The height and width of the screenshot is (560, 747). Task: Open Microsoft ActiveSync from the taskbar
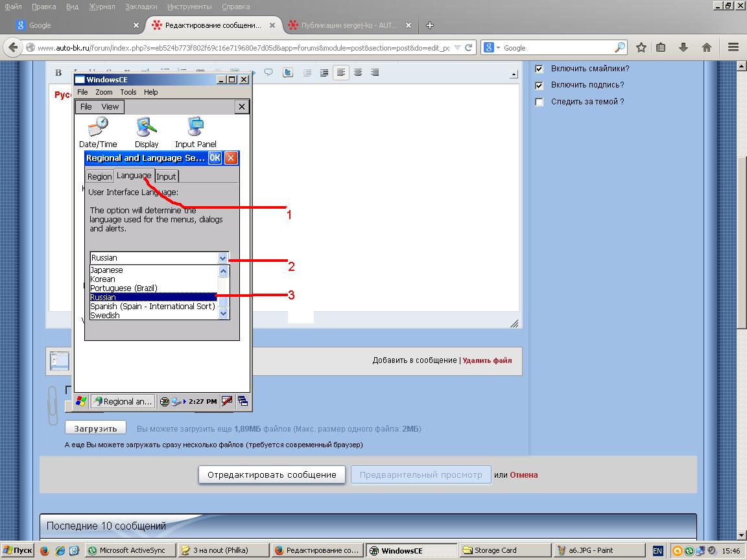click(x=131, y=550)
